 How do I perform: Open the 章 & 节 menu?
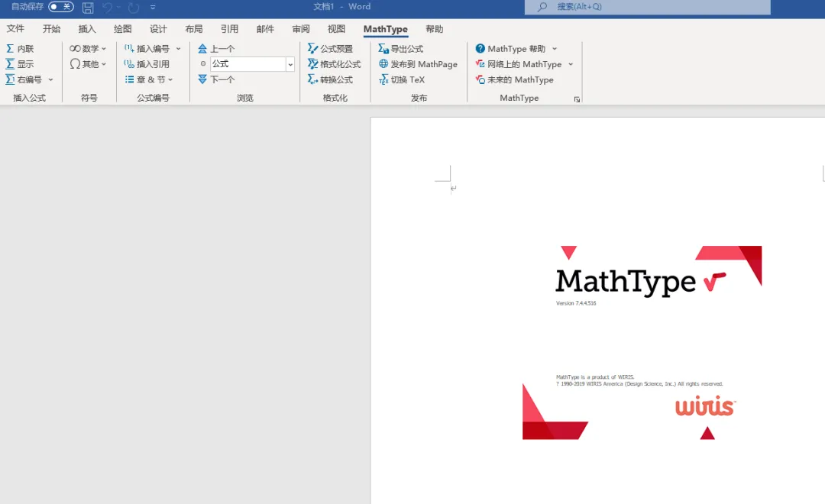pyautogui.click(x=149, y=79)
